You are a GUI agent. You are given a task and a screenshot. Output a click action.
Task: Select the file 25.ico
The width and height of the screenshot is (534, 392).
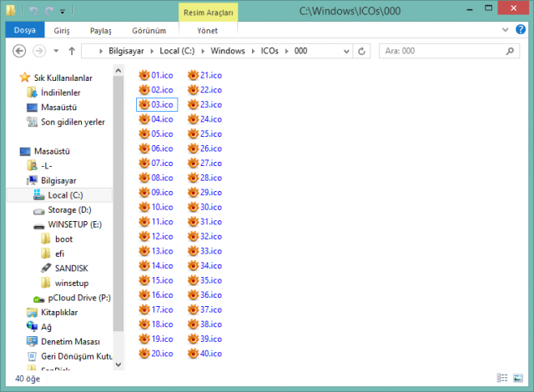(x=204, y=133)
